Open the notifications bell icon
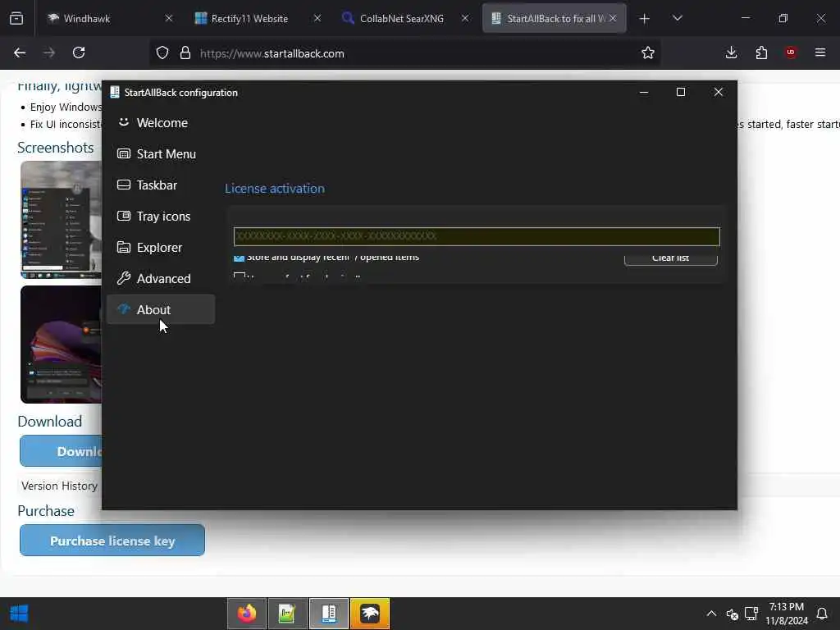The image size is (840, 630). click(x=822, y=614)
